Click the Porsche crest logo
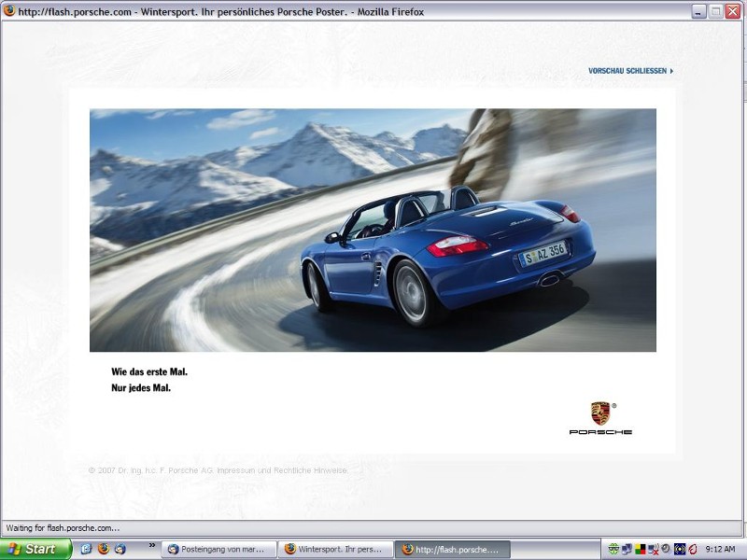 tap(600, 413)
